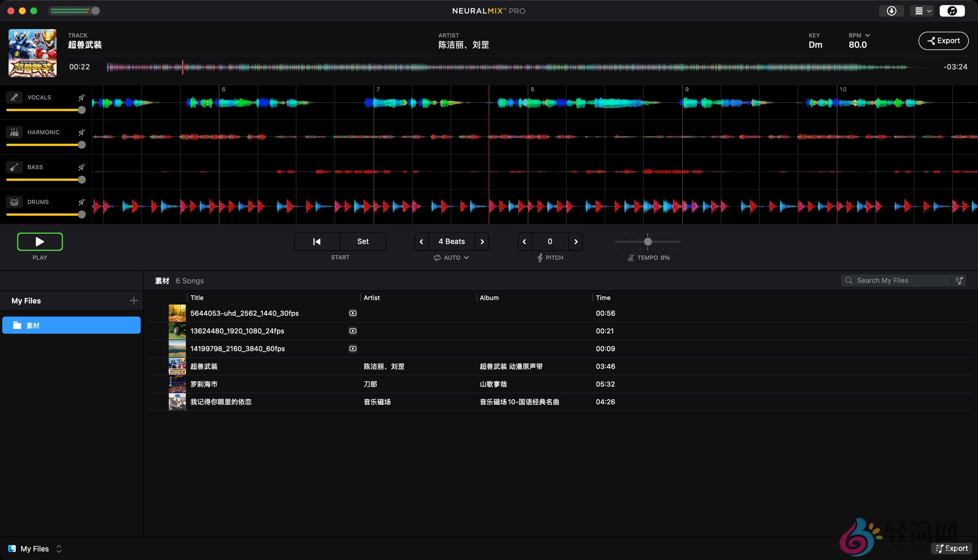This screenshot has height=560, width=978.
Task: Click the search magnifier icon
Action: click(848, 280)
